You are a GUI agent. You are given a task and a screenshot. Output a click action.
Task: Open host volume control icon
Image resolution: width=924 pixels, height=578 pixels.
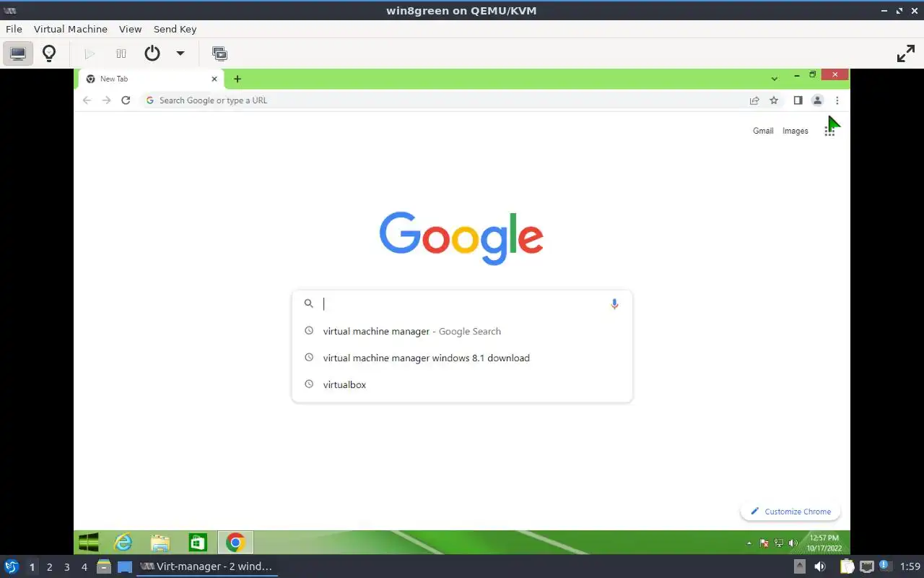click(821, 566)
